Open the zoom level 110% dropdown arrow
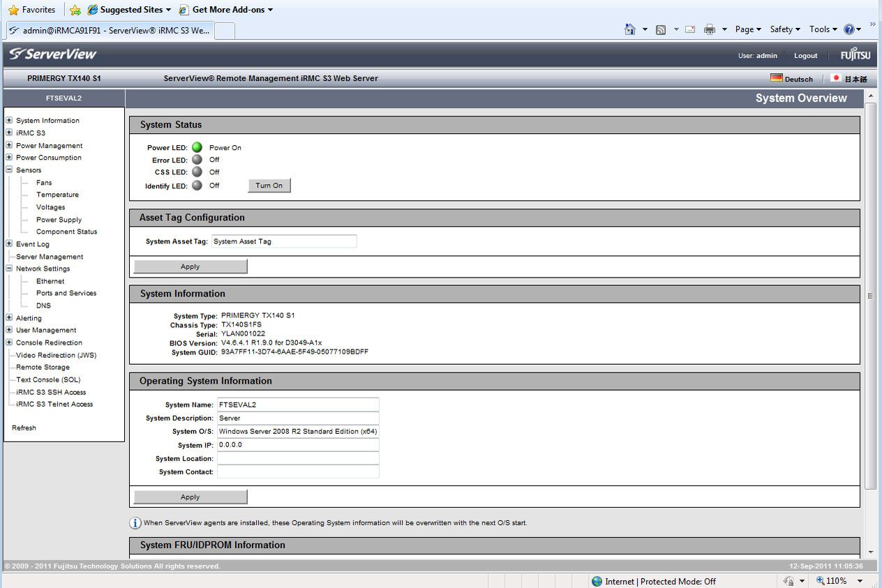Viewport: 882px width, 588px height. (x=860, y=581)
